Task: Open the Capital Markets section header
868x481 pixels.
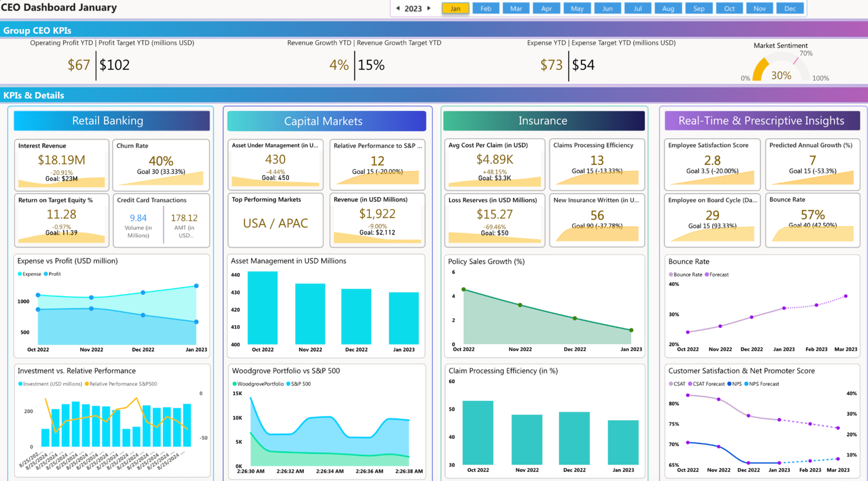Action: coord(327,121)
